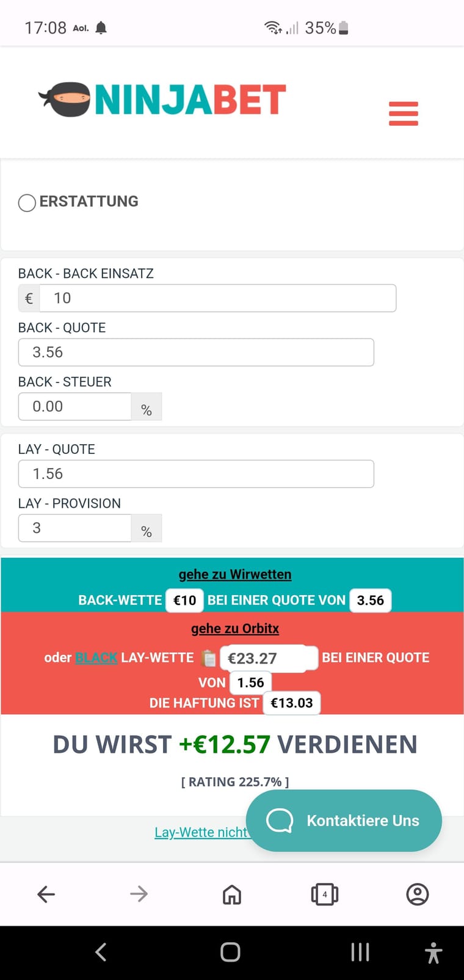
Task: Tap the chat bubble icon
Action: tap(280, 821)
